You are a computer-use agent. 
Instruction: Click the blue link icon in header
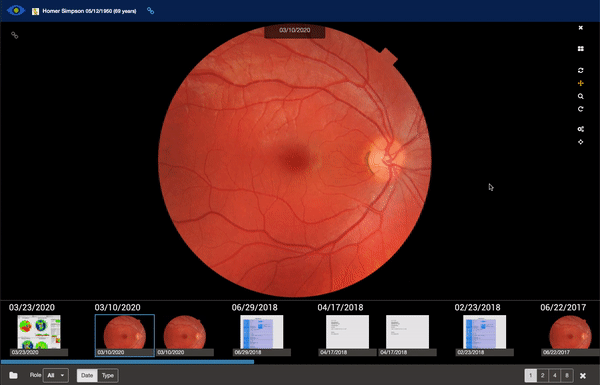click(150, 11)
